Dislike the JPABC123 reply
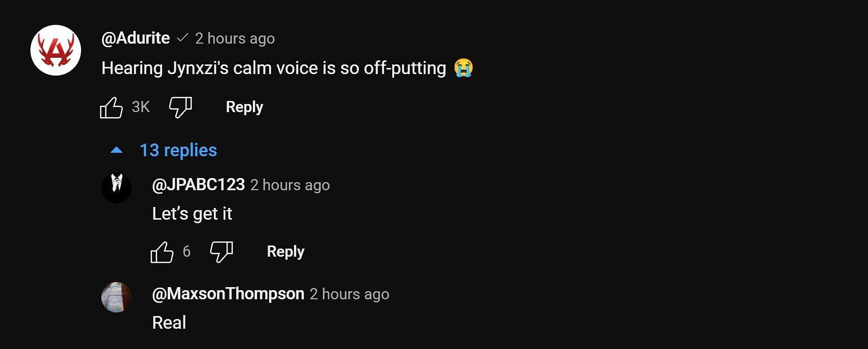Image resolution: width=868 pixels, height=349 pixels. point(221,252)
